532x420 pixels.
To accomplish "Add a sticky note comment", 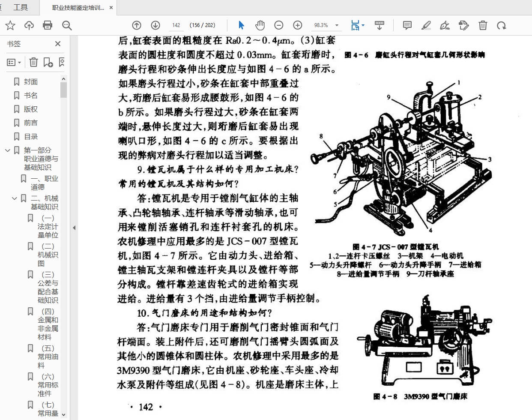I will [x=407, y=25].
